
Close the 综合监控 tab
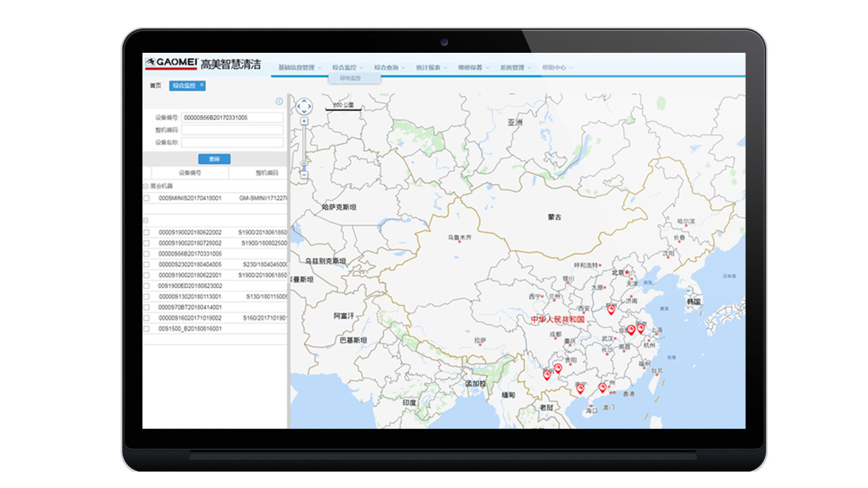click(x=201, y=85)
